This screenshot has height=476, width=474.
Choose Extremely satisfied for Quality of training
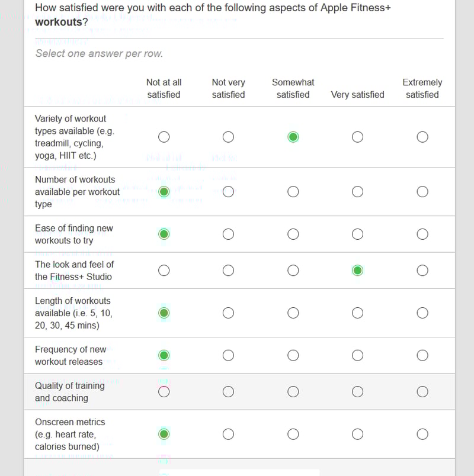422,391
